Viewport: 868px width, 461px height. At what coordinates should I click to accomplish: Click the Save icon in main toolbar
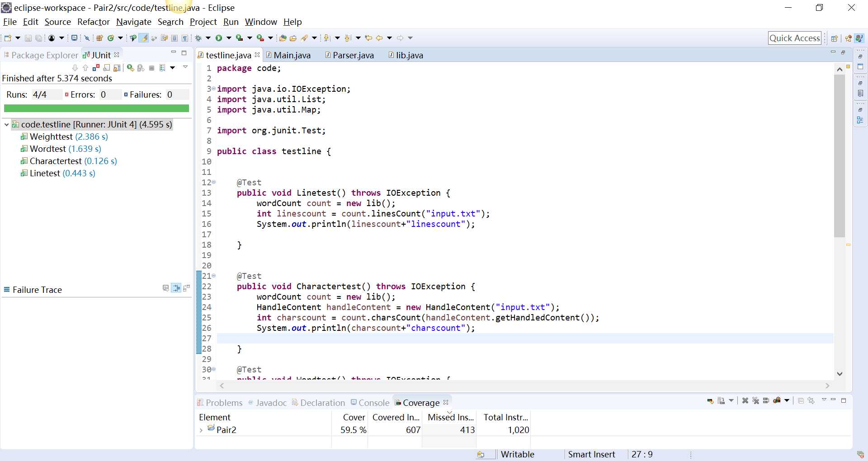tap(28, 38)
